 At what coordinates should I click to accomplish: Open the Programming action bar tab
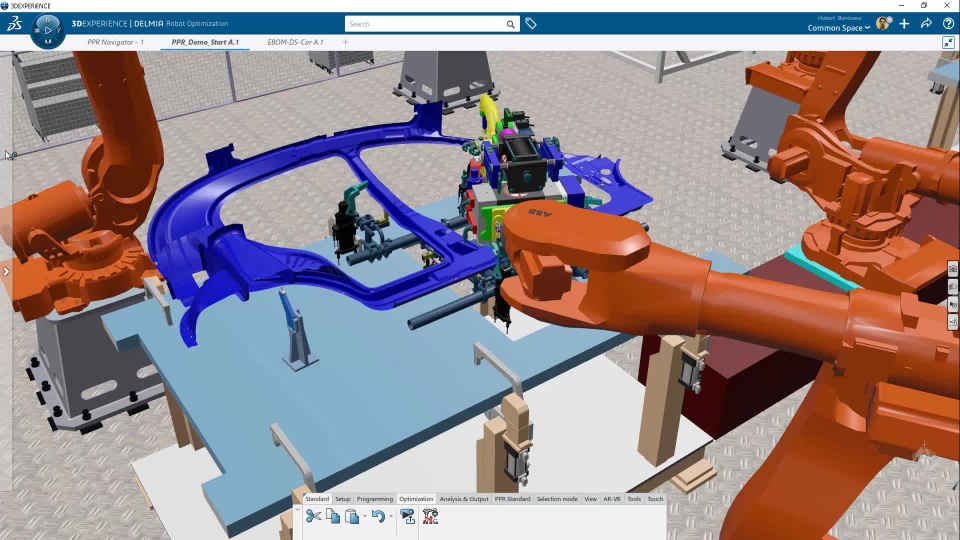point(375,499)
